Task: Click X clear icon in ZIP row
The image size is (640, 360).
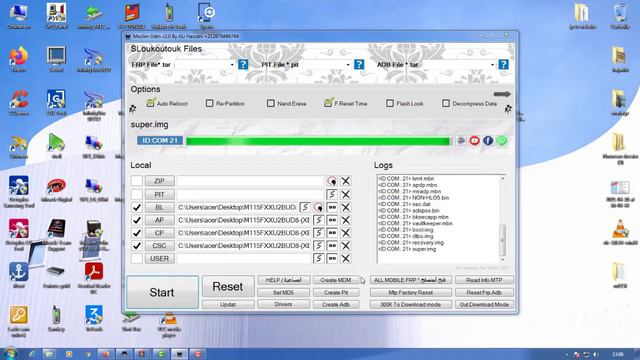Action: pyautogui.click(x=345, y=181)
